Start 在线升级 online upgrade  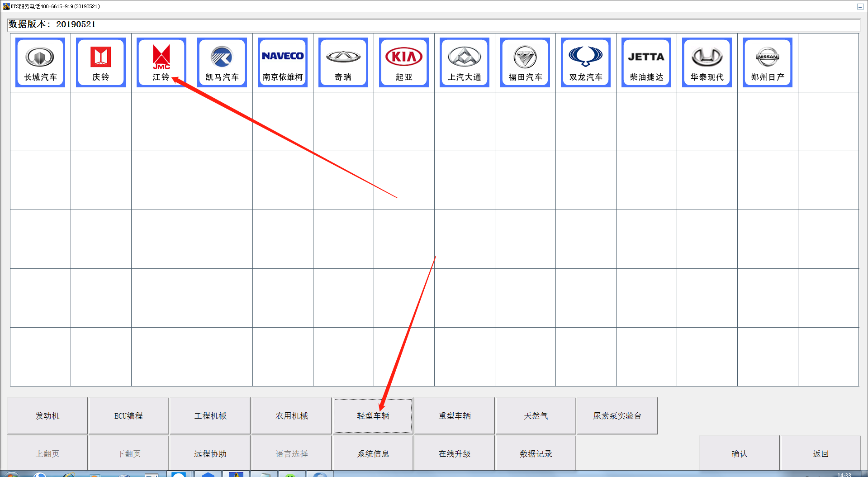(x=455, y=453)
